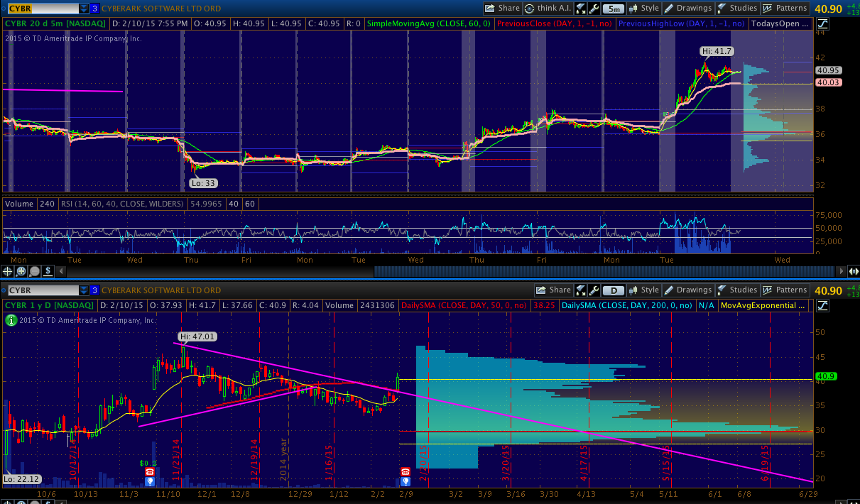Viewport: 860px width, 504px height.
Task: Click the horizontal time scrollbar under top chart
Action: pos(604,271)
